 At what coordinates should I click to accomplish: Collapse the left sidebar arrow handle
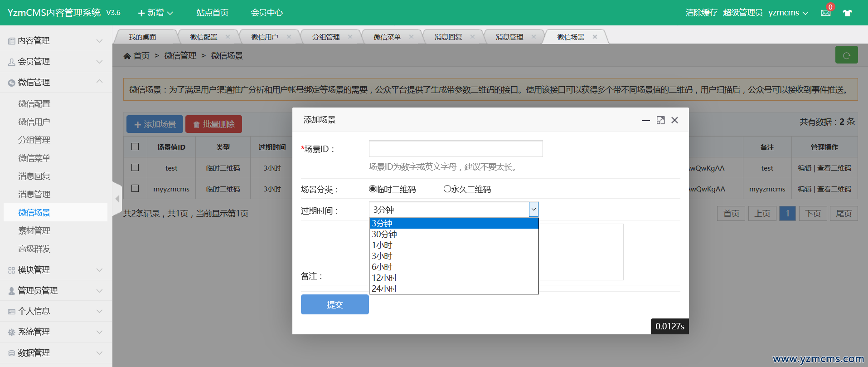[x=117, y=199]
